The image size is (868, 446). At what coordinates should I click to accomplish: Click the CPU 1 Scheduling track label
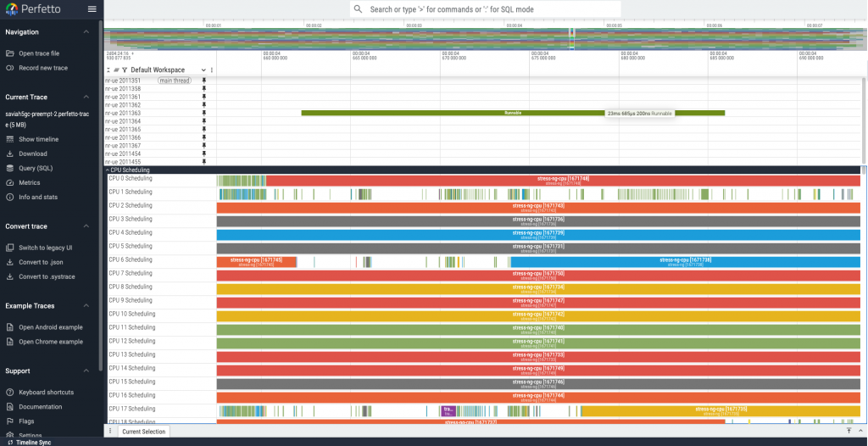(130, 192)
